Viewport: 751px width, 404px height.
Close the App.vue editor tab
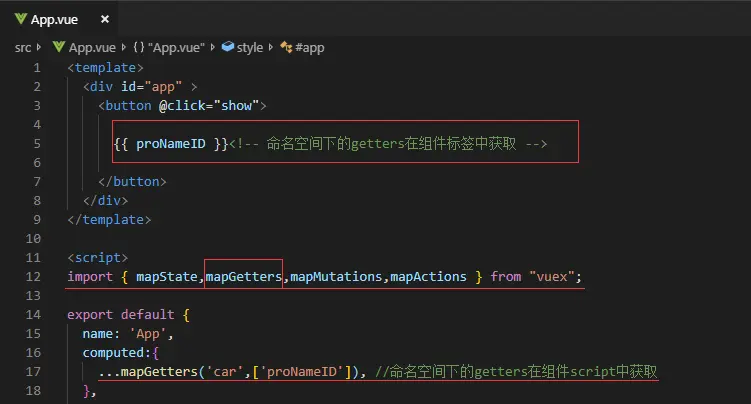[x=105, y=19]
